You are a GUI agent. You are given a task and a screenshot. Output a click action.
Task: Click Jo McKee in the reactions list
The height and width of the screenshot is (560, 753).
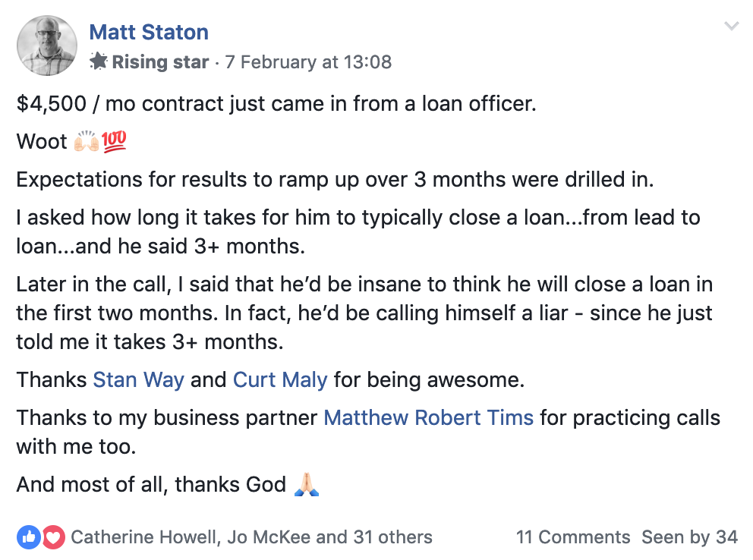pyautogui.click(x=269, y=537)
